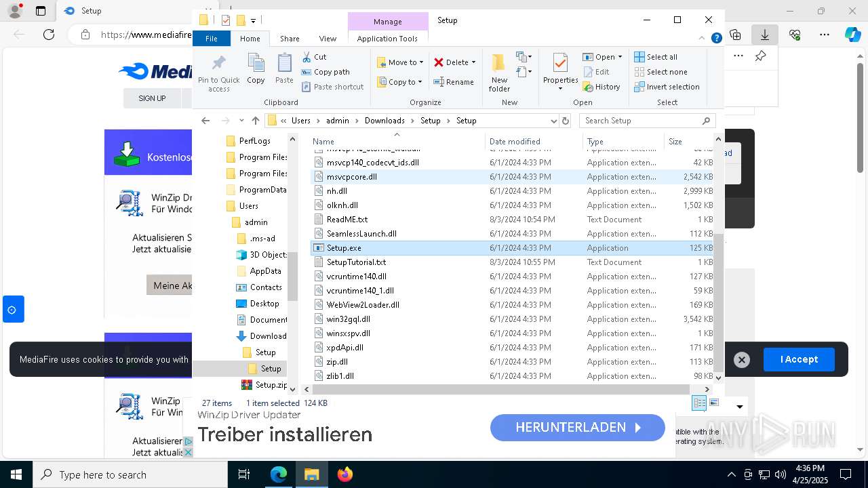Viewport: 868px width, 488px height.
Task: Click admin in address breadcrumb
Action: 338,121
